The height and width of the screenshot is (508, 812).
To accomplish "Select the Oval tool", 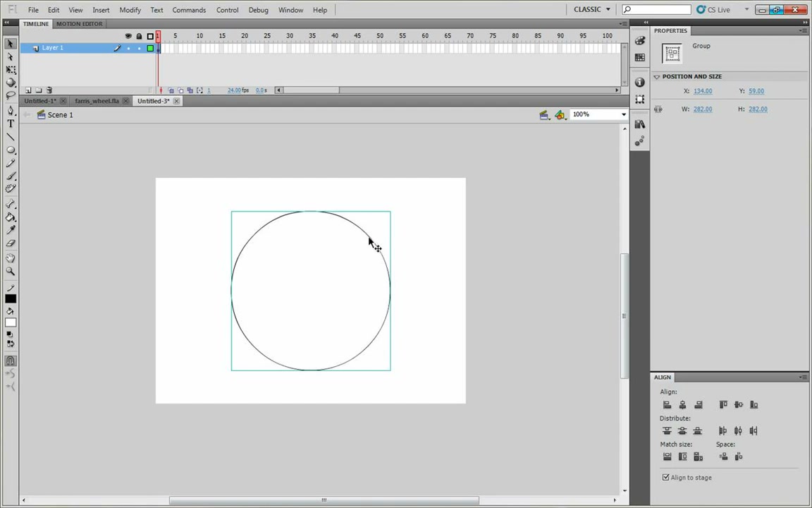I will tap(11, 150).
